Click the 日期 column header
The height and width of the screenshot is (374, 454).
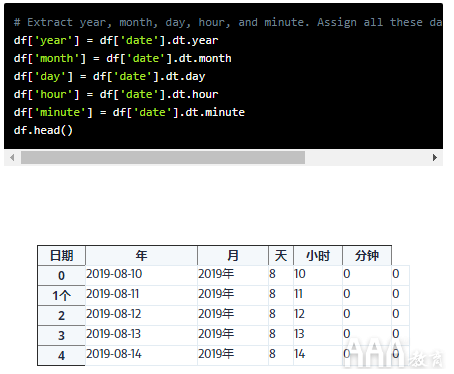point(61,256)
